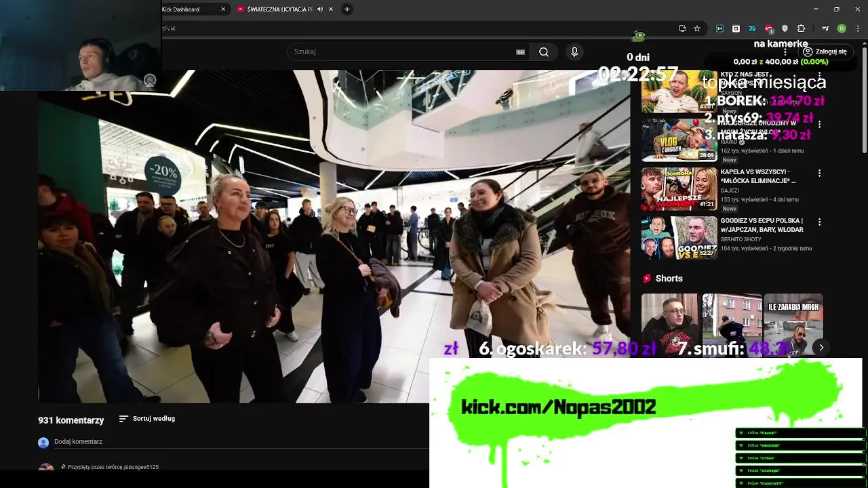Click the 7TV extension icon
The width and height of the screenshot is (868, 488).
coord(752,28)
